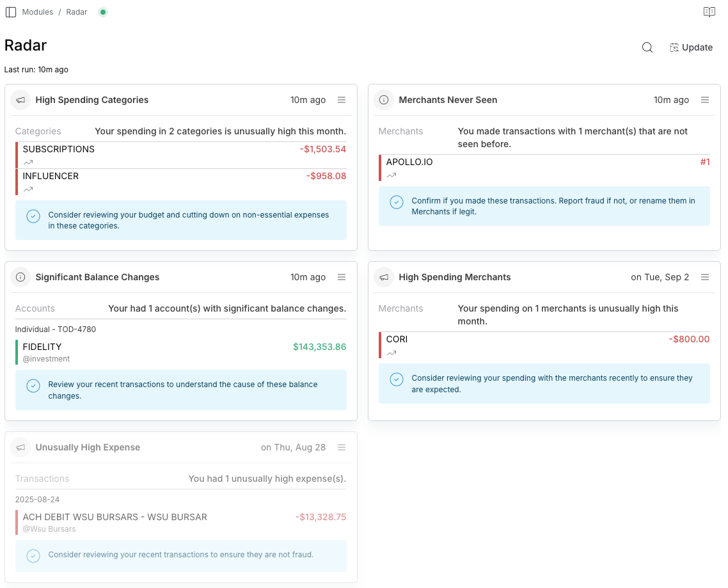The width and height of the screenshot is (728, 588).
Task: Go to Modules in breadcrumb
Action: (38, 12)
